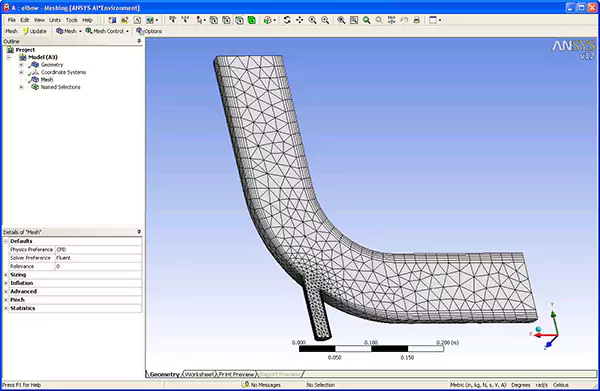Select the Mesh node in Outline
600x391 pixels.
click(47, 80)
